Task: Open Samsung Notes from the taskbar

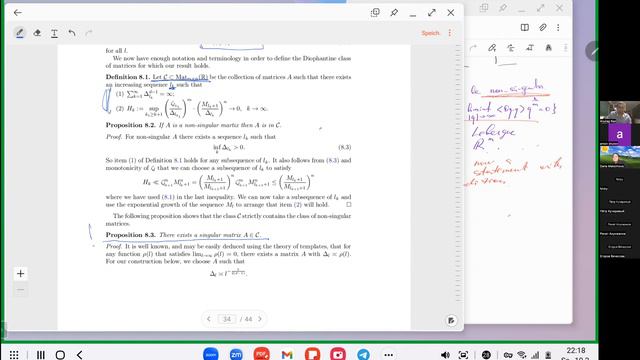Action: 313,354
